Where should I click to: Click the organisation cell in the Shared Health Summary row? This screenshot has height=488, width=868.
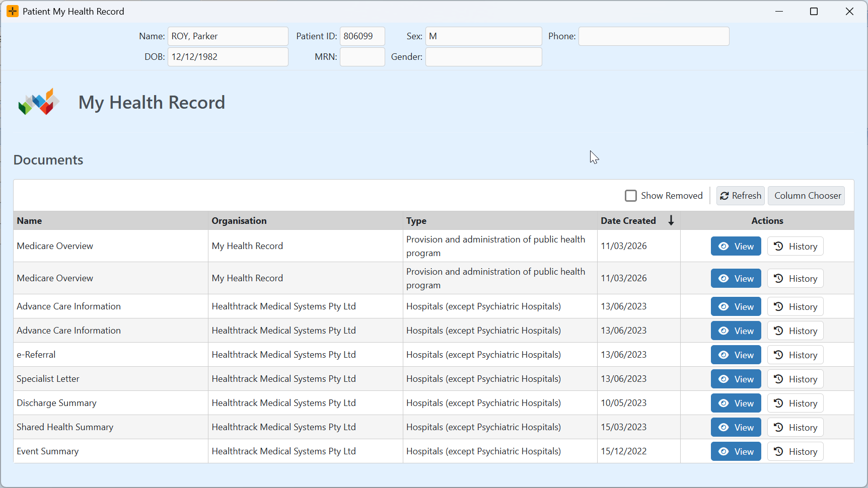click(x=306, y=427)
